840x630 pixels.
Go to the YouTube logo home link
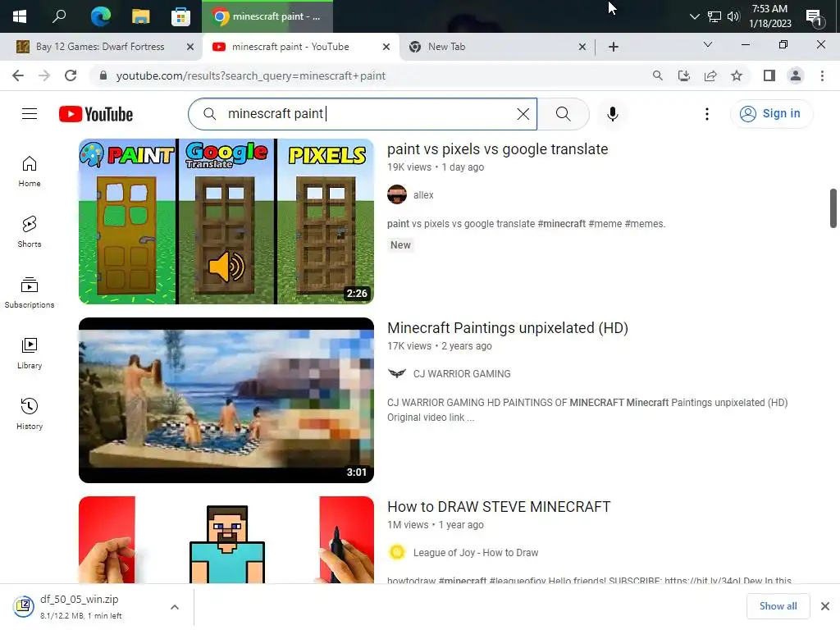point(96,114)
